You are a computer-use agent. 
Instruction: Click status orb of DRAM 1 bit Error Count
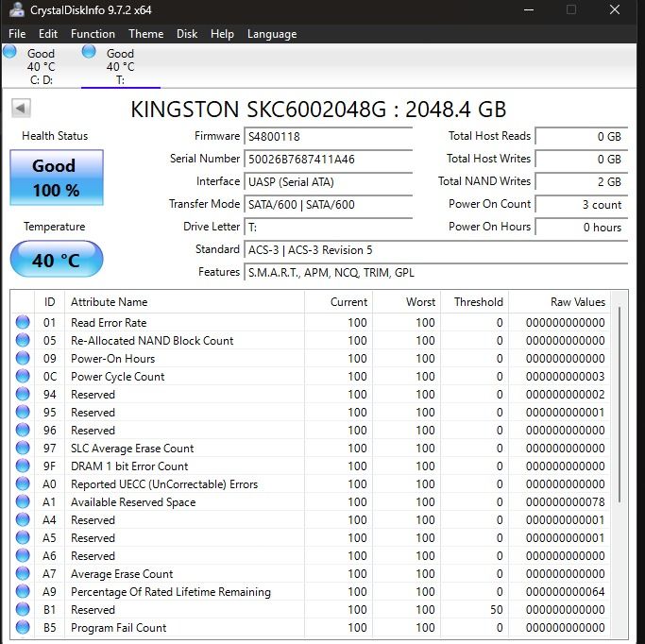[x=23, y=466]
